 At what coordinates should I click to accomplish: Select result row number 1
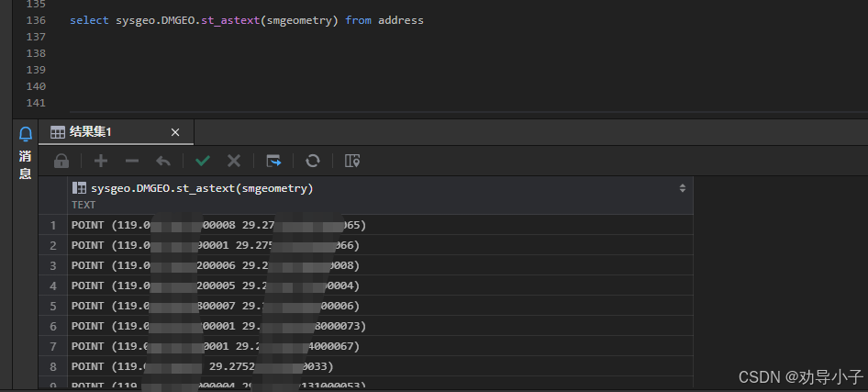53,225
